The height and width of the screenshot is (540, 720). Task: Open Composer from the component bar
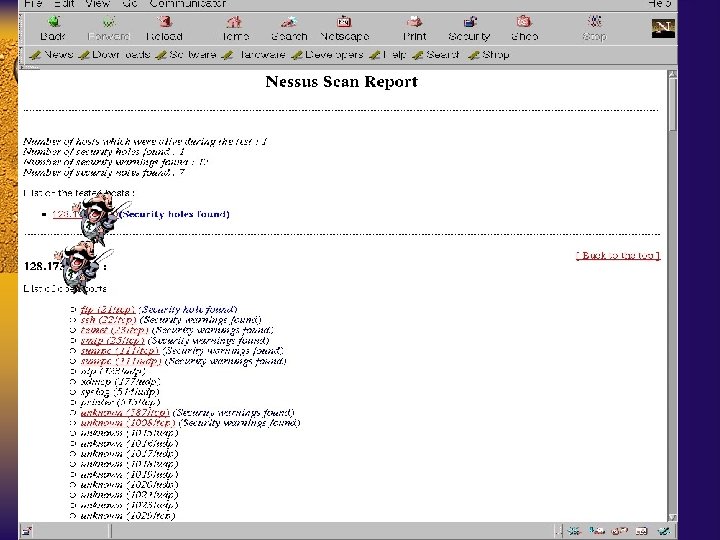pos(664,531)
